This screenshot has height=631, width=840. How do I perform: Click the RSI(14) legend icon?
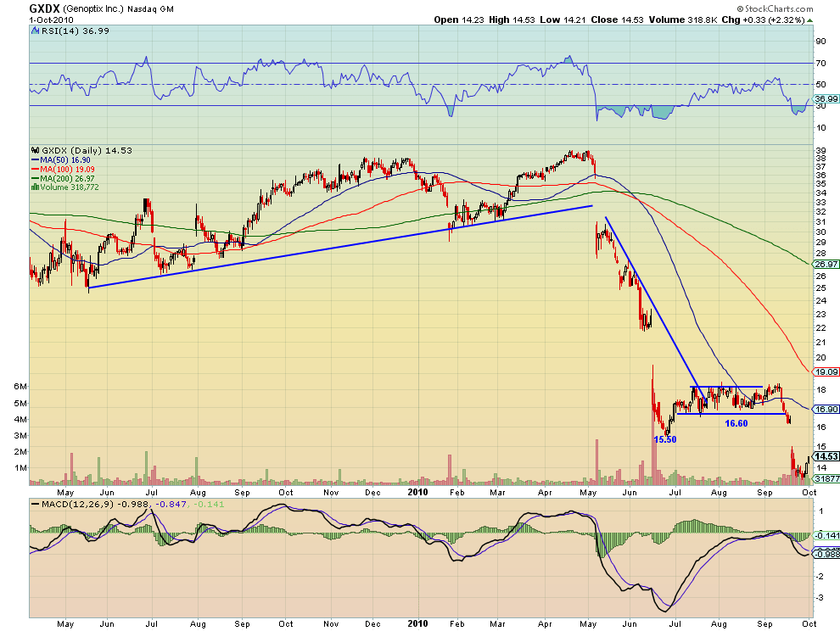coord(36,31)
